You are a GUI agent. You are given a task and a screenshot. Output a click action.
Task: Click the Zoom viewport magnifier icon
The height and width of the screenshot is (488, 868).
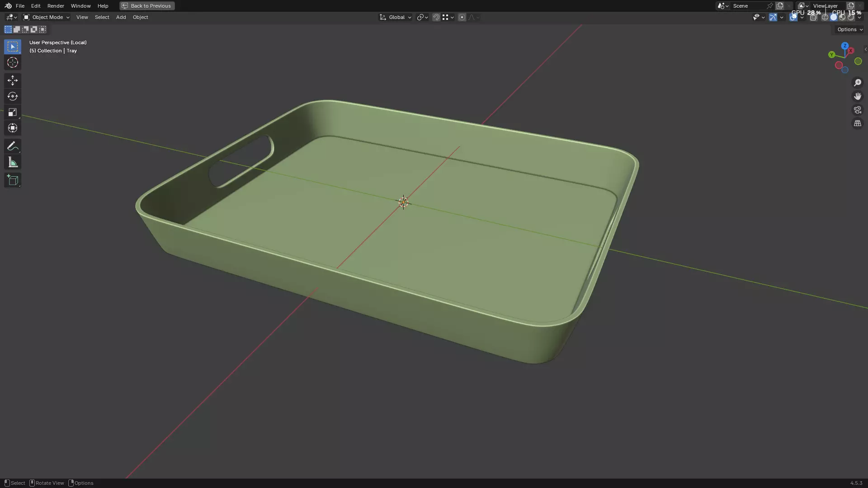(x=857, y=83)
